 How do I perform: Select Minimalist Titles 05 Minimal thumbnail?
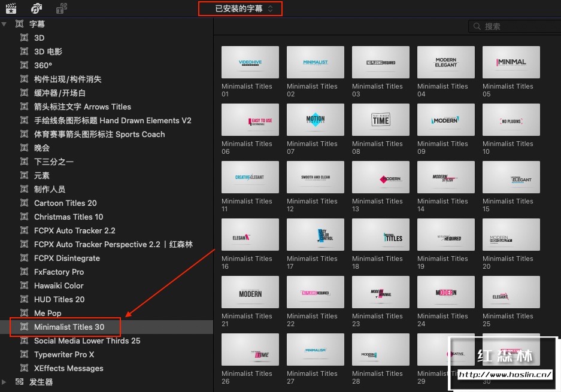coord(511,62)
